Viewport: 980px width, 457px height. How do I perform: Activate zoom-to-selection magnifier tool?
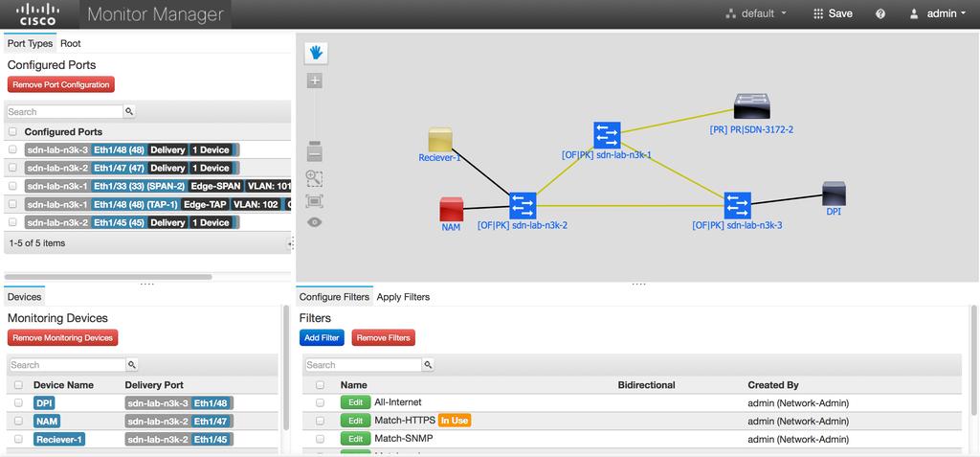314,178
